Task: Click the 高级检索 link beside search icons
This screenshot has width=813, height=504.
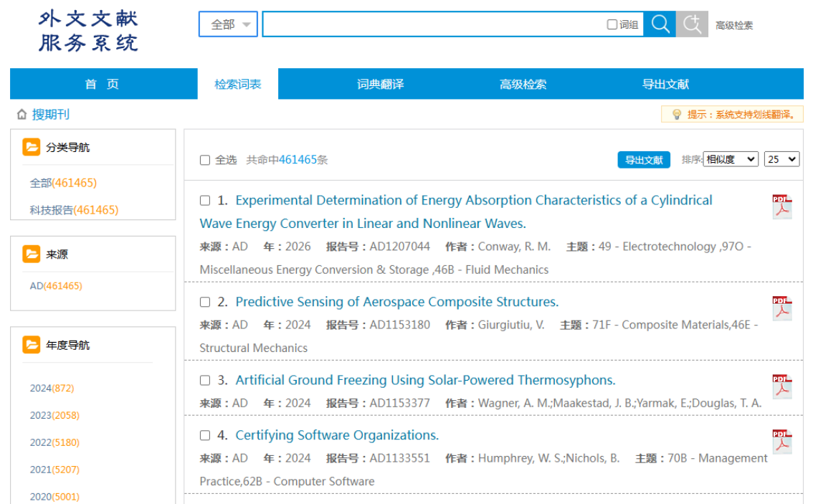Action: (734, 25)
